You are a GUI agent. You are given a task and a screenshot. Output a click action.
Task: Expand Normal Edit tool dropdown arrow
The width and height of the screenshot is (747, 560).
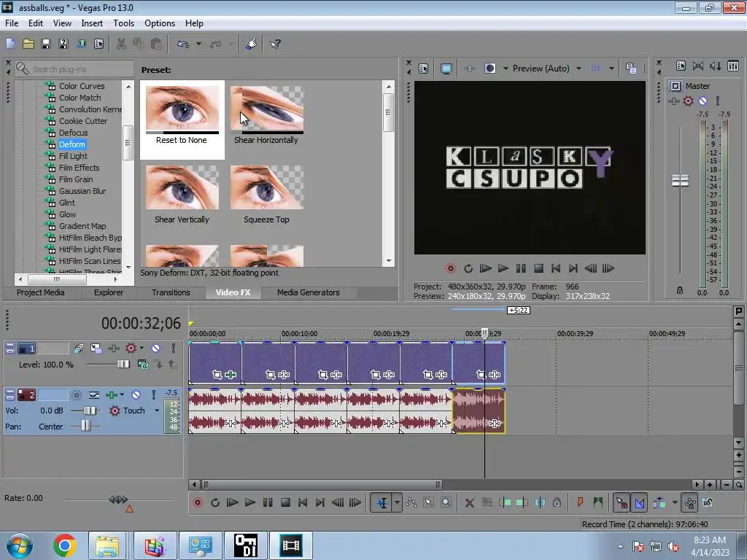tap(397, 502)
